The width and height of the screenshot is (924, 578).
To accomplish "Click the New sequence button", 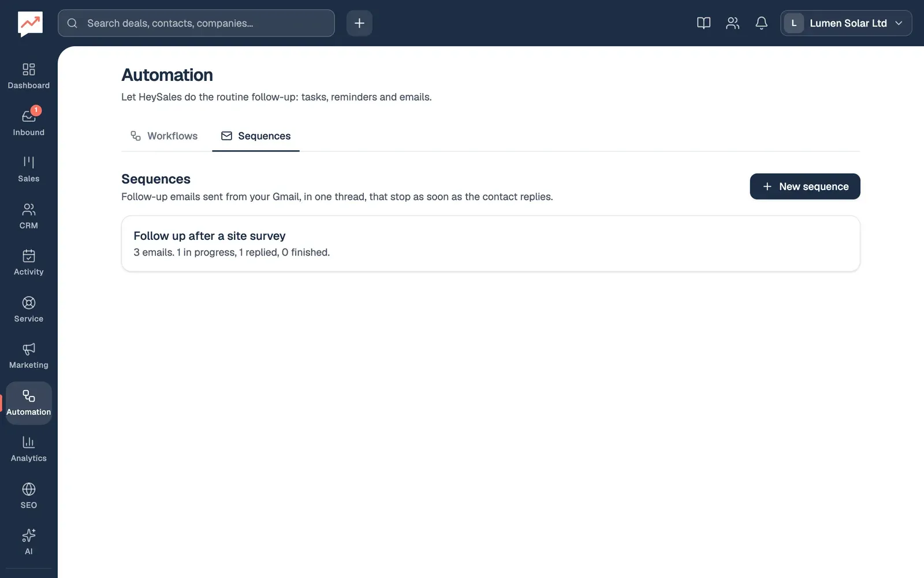I will [x=805, y=187].
